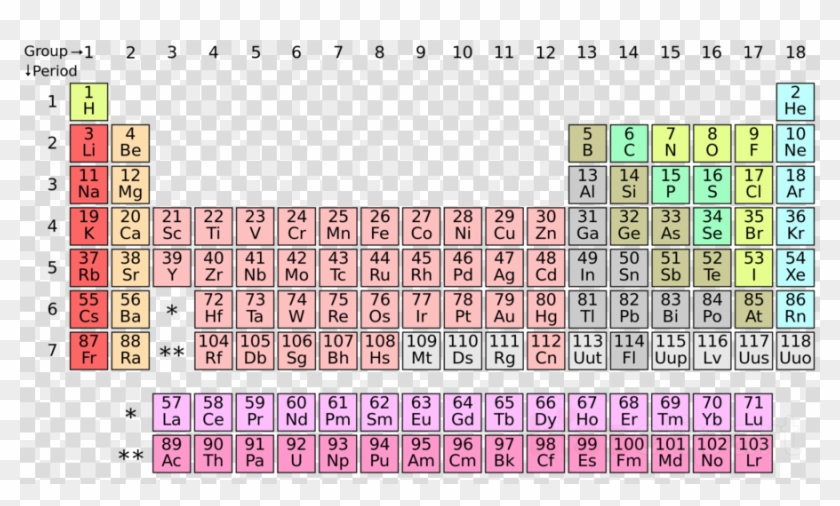Select the Actinium (Ac) cell

172,454
